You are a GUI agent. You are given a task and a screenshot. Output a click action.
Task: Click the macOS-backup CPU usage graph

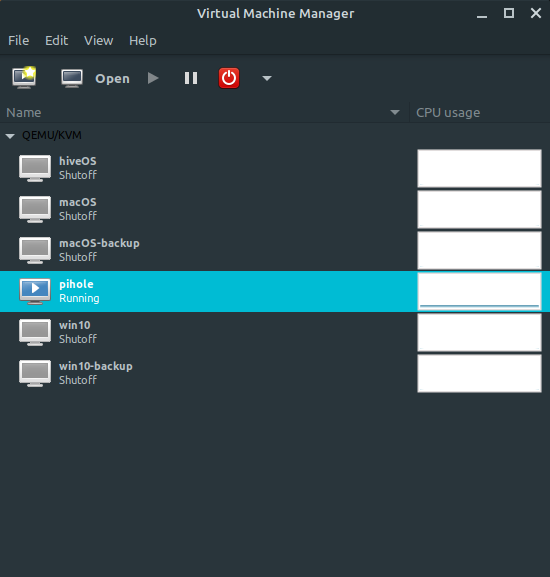(479, 250)
